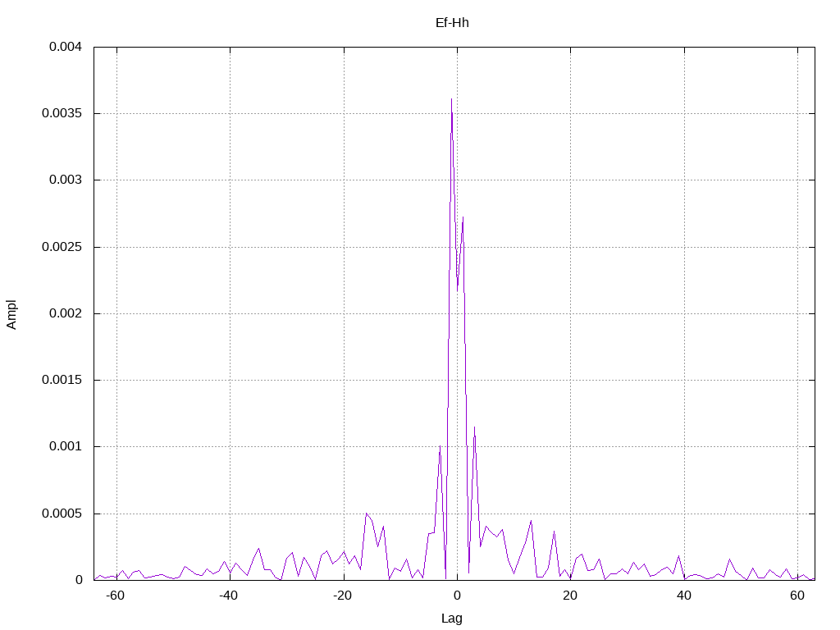Click the y-axis value 0.0015
Image resolution: width=840 pixels, height=630 pixels.
(x=62, y=379)
